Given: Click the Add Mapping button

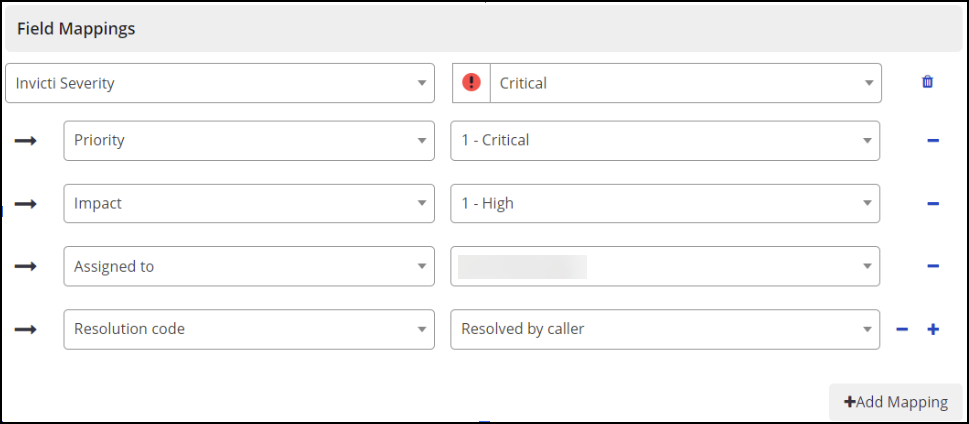Looking at the screenshot, I should tap(895, 402).
